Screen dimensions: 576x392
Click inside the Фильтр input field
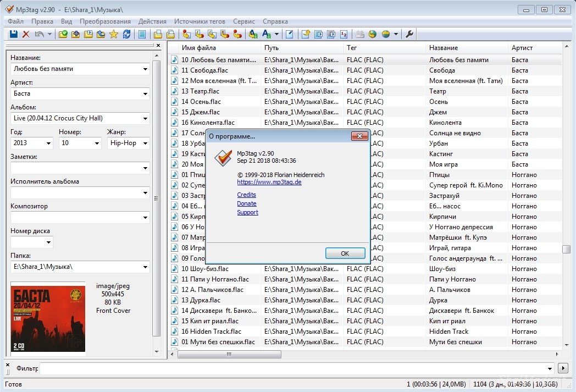[x=292, y=368]
